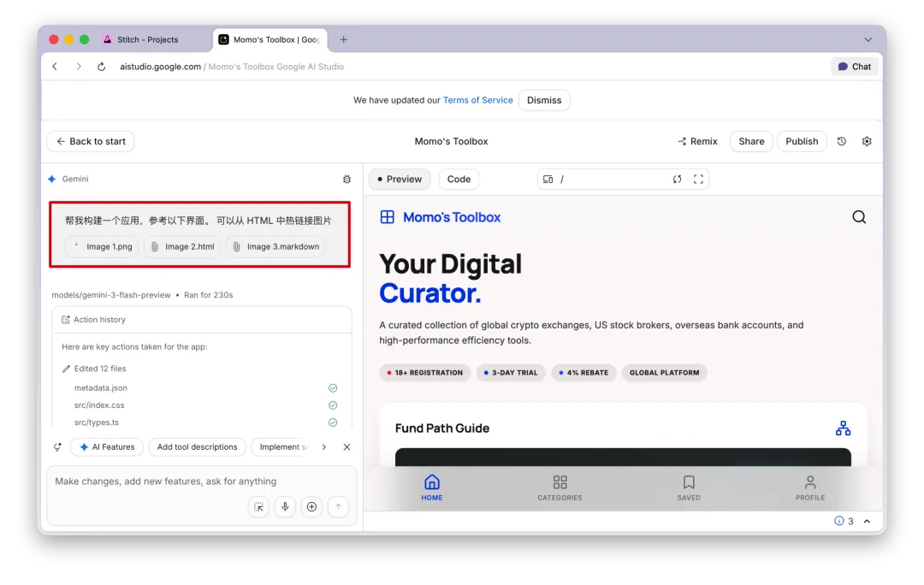This screenshot has width=924, height=585.
Task: Open the tab list chevron at top right
Action: [x=868, y=39]
